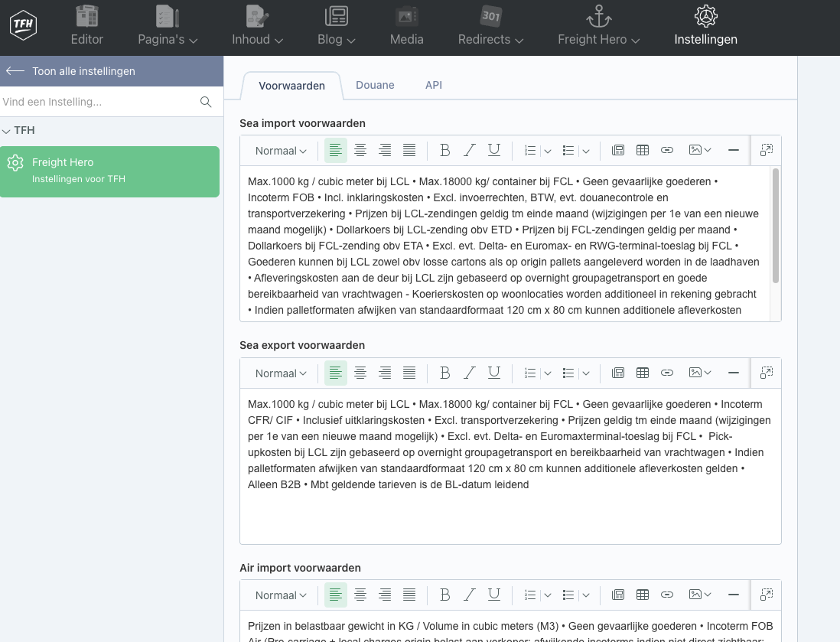
Task: Open Normaal style dropdown in Sea import
Action: (281, 151)
